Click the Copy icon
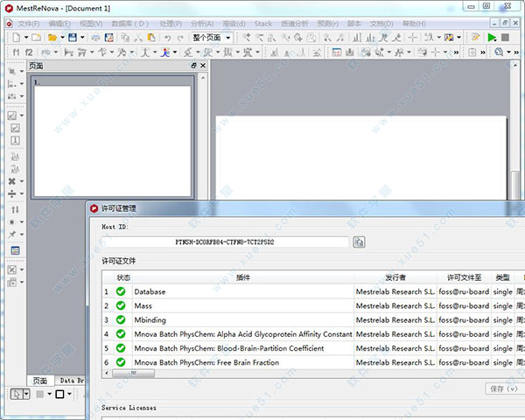Screen dimensions: 525x420 point(125,38)
